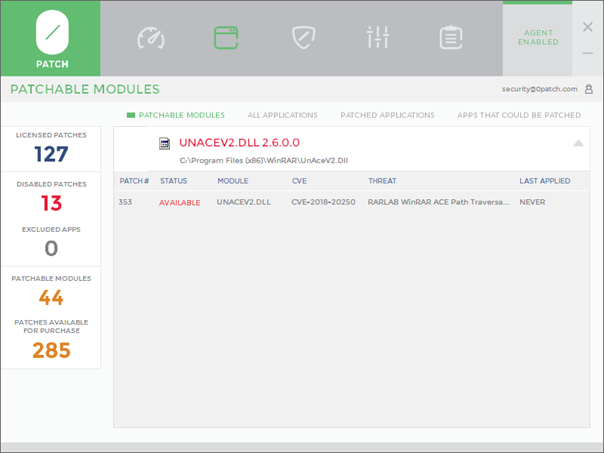604x453 pixels.
Task: Open the Applications window icon
Action: (226, 37)
